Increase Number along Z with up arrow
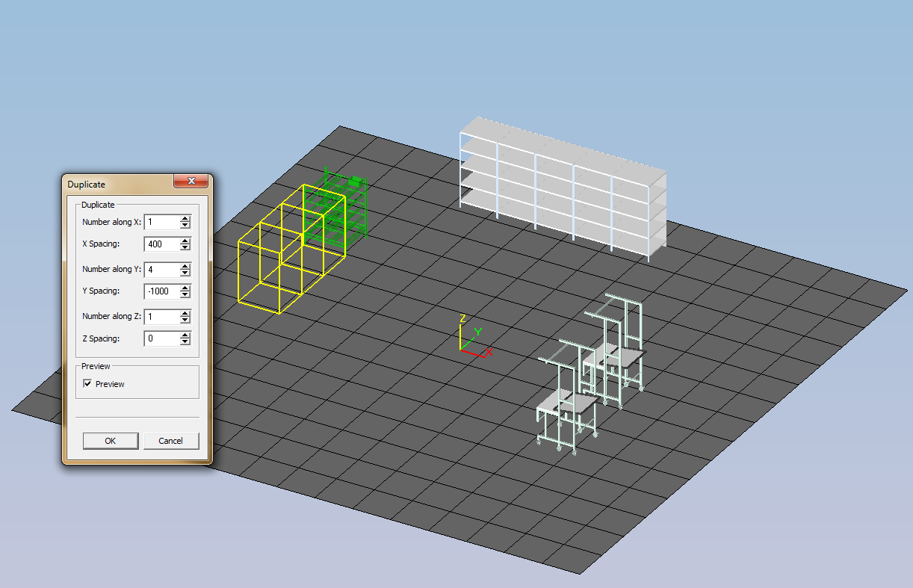Viewport: 913px width, 588px height. (185, 314)
